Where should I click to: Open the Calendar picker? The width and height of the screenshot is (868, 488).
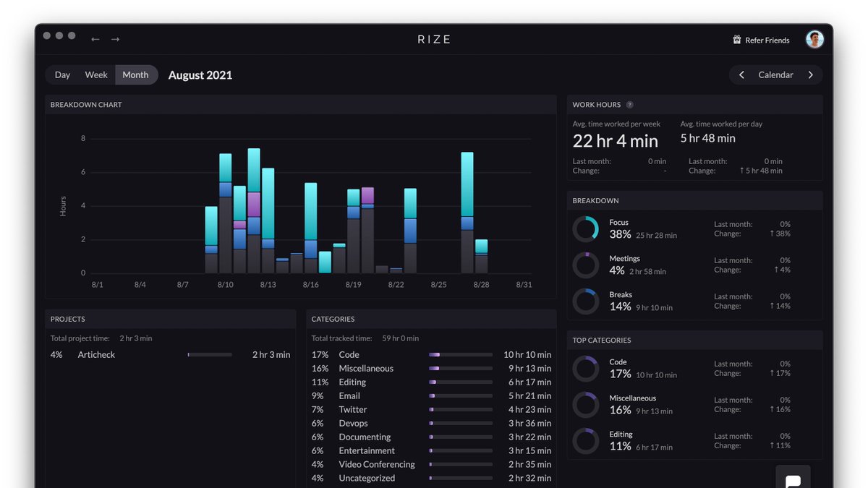775,75
